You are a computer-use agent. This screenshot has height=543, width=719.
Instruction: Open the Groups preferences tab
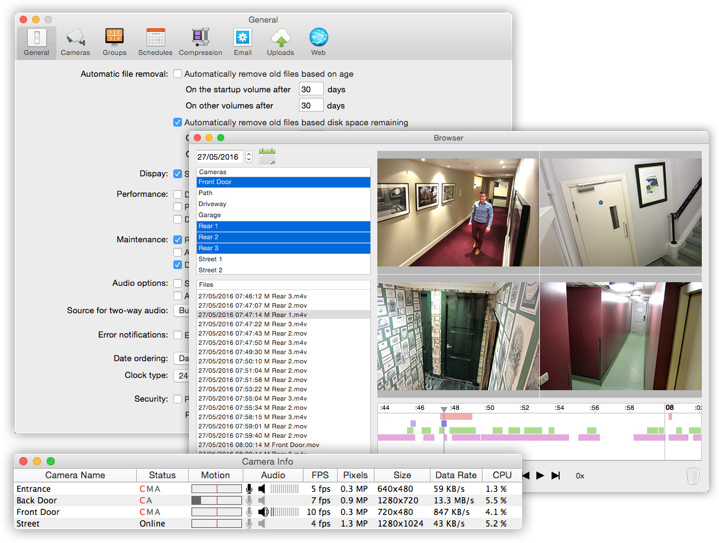[x=114, y=41]
